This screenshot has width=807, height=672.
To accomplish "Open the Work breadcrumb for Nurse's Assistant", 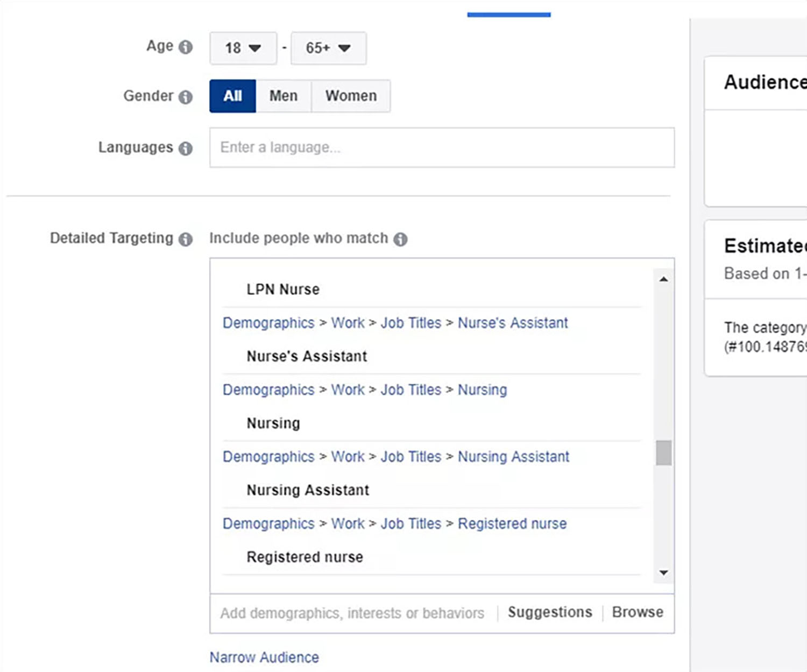I will 348,323.
